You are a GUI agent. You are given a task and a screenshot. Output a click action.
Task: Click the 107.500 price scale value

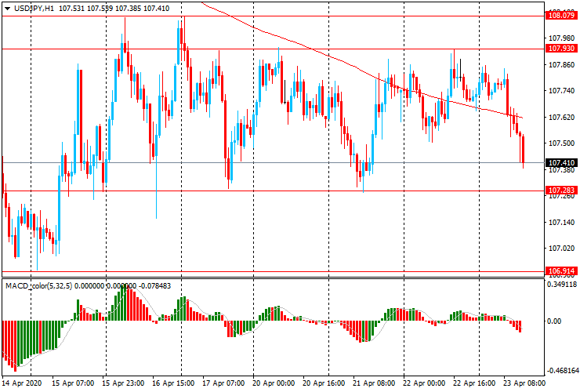pos(561,143)
